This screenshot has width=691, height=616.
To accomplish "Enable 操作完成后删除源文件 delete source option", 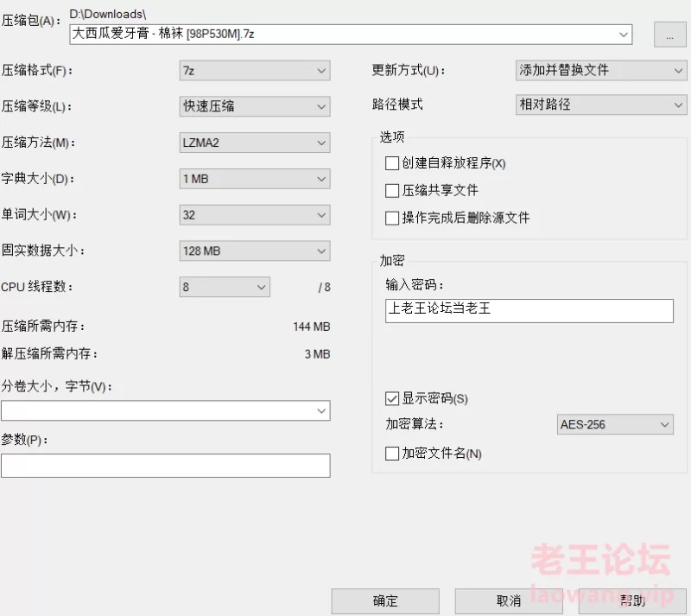I will click(392, 218).
